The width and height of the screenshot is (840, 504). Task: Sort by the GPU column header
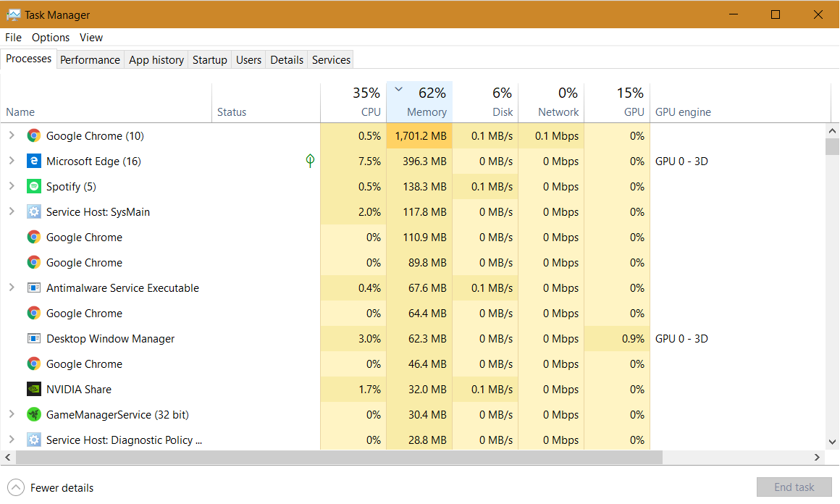tap(617, 103)
